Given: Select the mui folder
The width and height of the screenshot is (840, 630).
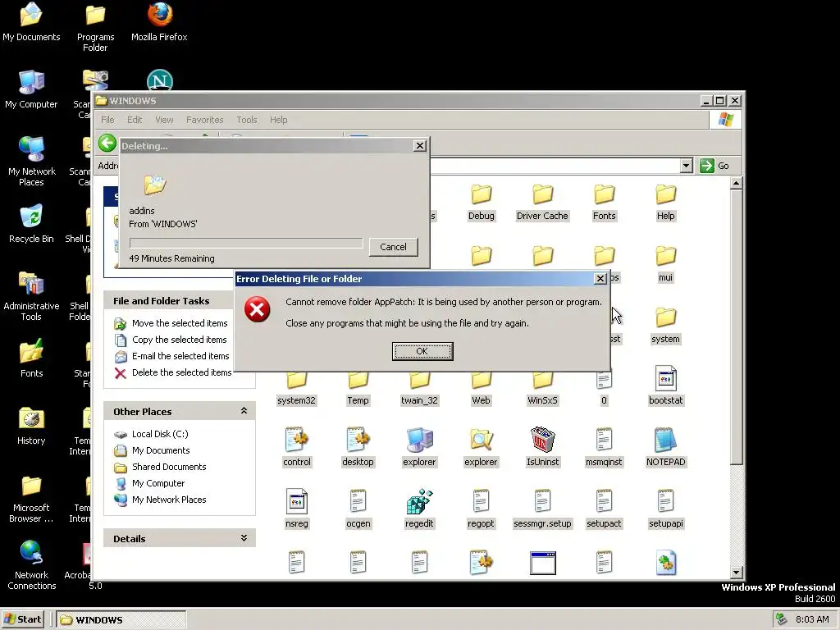Looking at the screenshot, I should click(665, 264).
